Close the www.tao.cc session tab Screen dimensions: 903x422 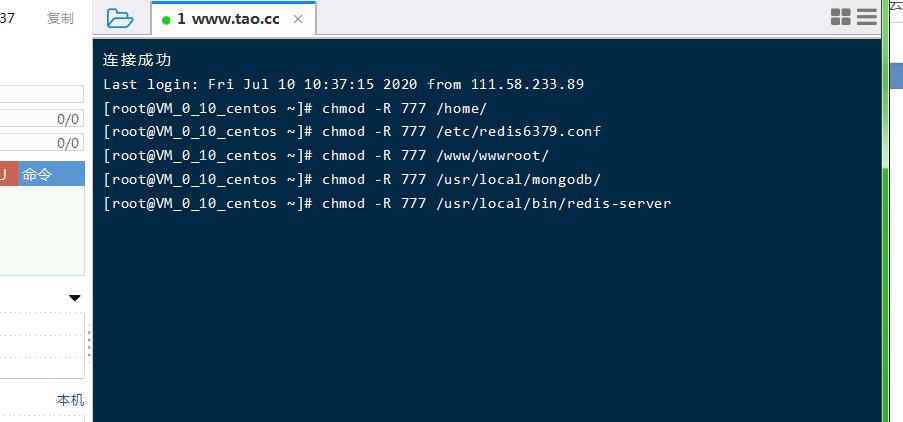pos(299,19)
